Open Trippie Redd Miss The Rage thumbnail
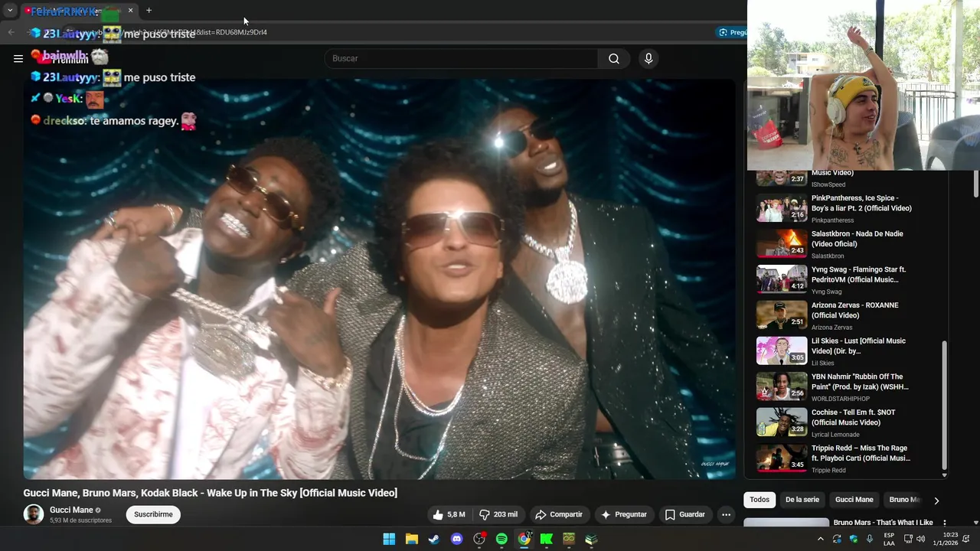The image size is (980, 551). tap(782, 458)
